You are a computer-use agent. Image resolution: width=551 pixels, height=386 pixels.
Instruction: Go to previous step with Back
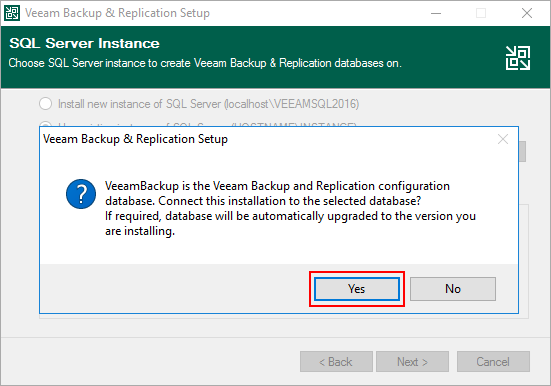(336, 361)
